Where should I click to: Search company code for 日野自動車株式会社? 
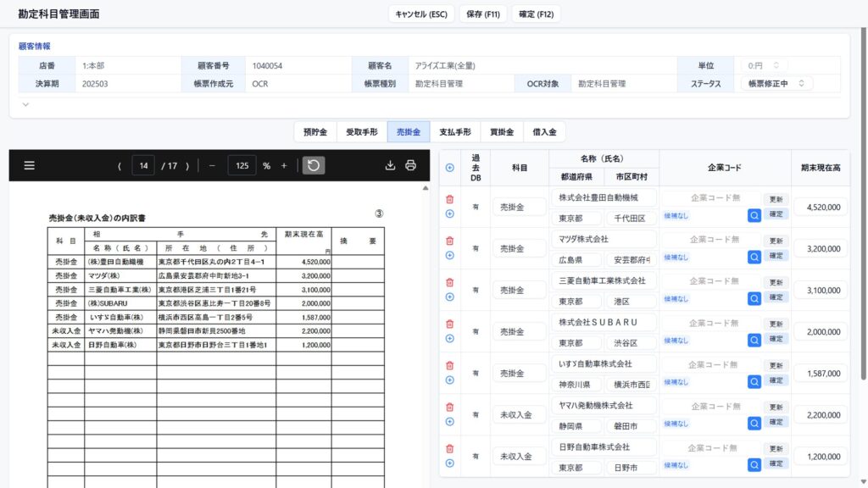click(x=754, y=465)
